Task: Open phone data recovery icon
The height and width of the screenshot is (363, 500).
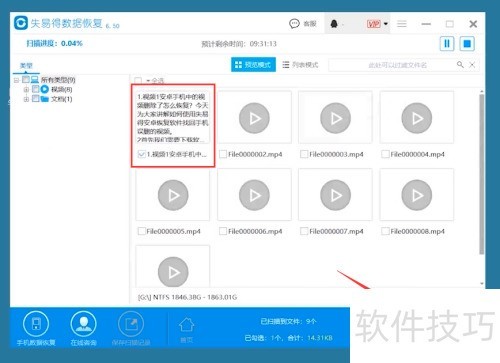Action: (x=36, y=324)
